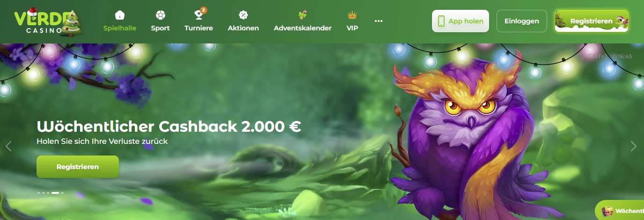644x220 pixels.
Task: Select the first carousel slide indicator dot
Action: [x=39, y=192]
